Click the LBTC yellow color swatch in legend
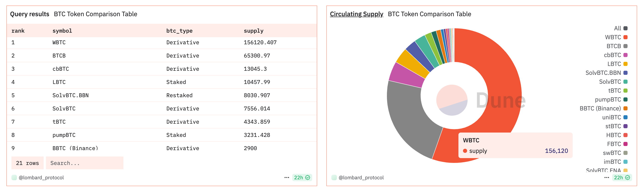The image size is (644, 193). [625, 64]
